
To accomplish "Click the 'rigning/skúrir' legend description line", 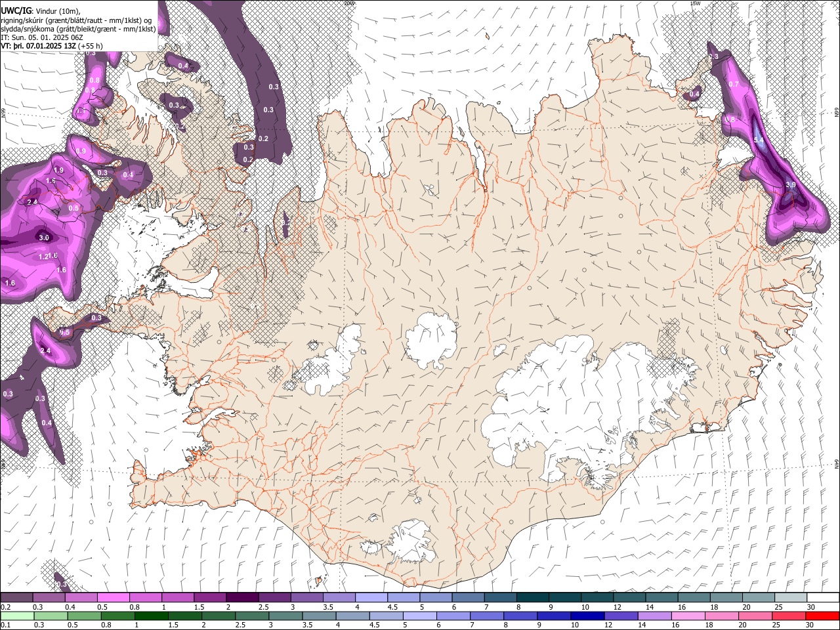I will click(x=76, y=20).
